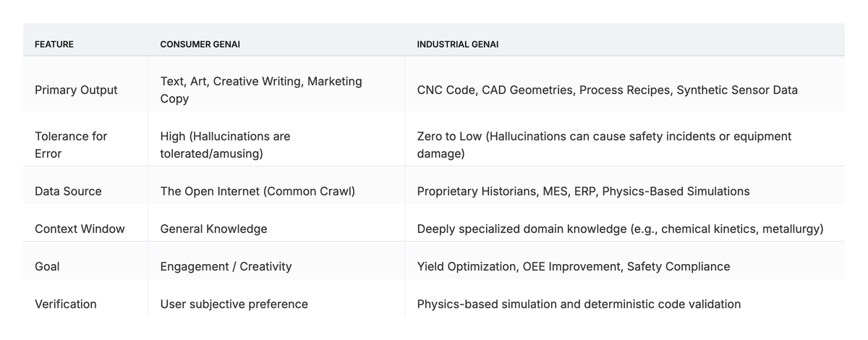Click the High hallucinations tolerated cell
868x340 pixels.
click(225, 145)
